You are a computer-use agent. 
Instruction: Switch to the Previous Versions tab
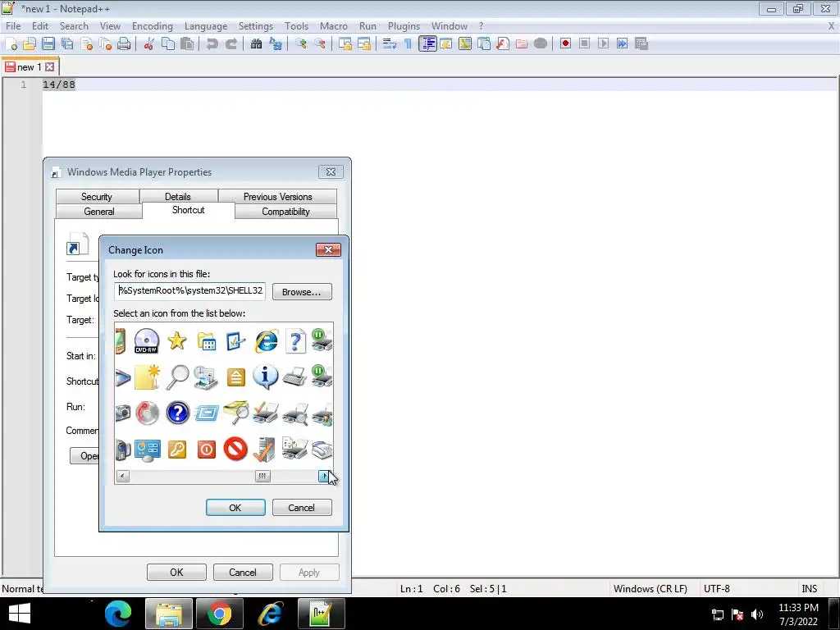point(277,197)
